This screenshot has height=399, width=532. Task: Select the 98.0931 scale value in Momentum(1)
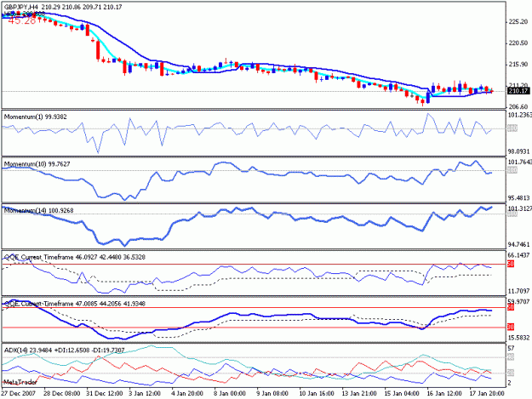point(518,151)
